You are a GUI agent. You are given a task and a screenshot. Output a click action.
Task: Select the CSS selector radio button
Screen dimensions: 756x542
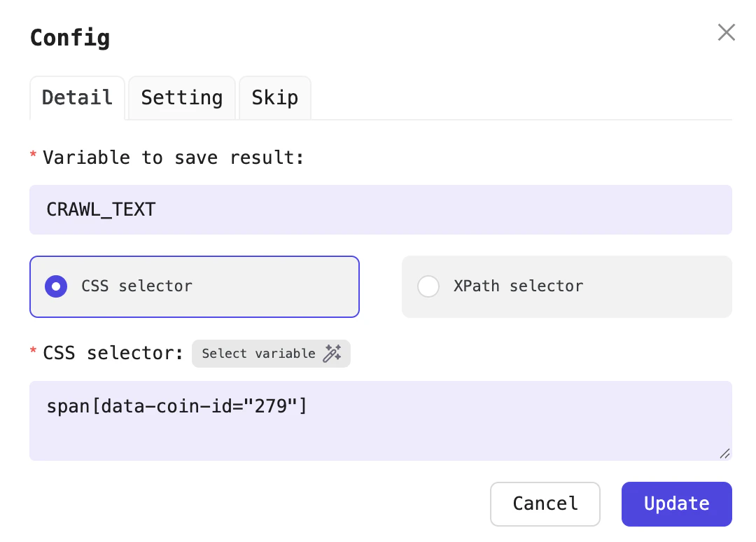[56, 286]
